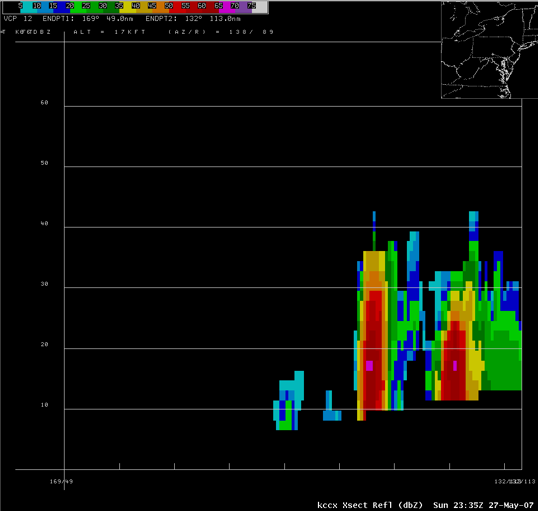Screen dimensions: 538x511
Task: Click the magenta 65 dBZ legend swatch
Action: coord(227,8)
